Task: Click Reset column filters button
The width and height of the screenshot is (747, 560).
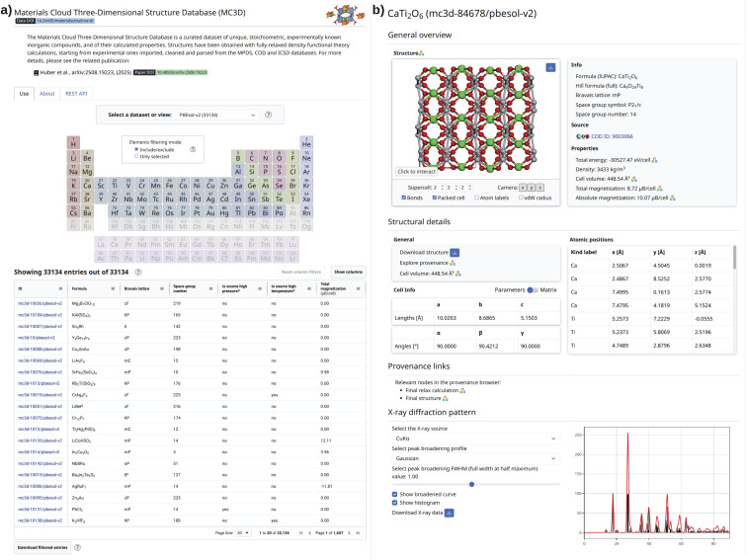Action: pyautogui.click(x=301, y=272)
